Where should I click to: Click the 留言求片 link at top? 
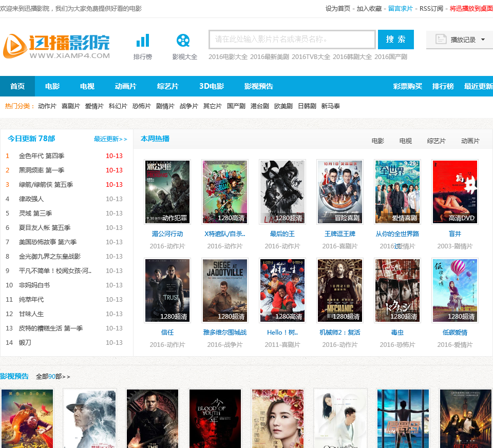pos(400,9)
